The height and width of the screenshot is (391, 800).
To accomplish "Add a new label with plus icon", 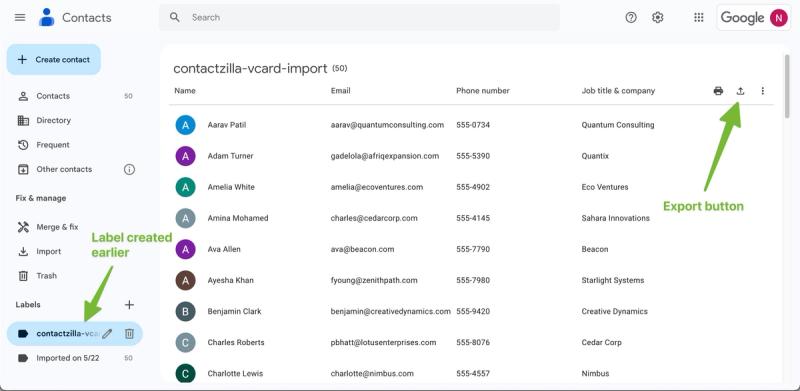I will click(130, 305).
